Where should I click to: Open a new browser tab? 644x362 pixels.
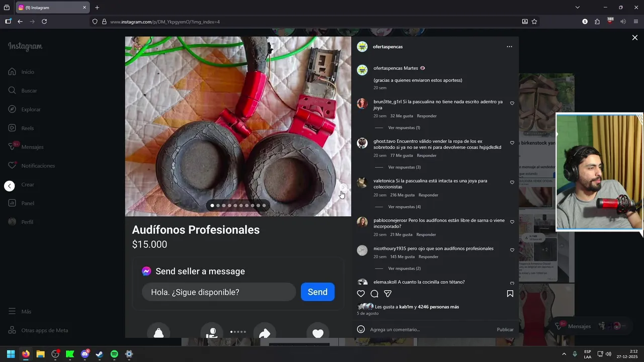tap(97, 8)
